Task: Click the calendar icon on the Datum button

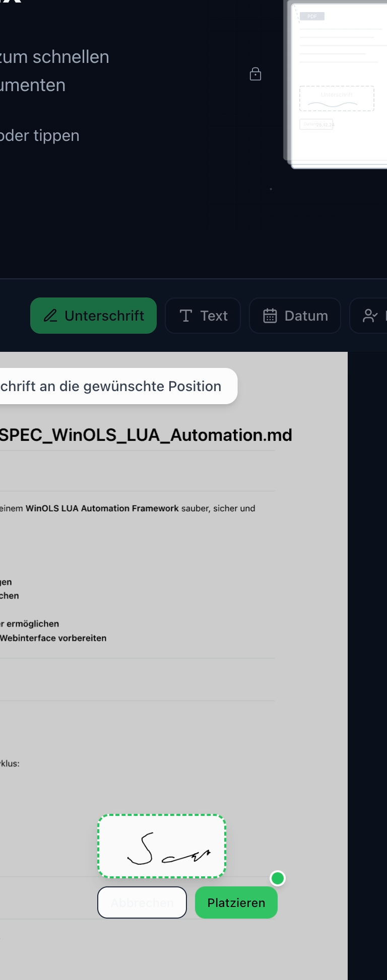Action: pos(270,316)
